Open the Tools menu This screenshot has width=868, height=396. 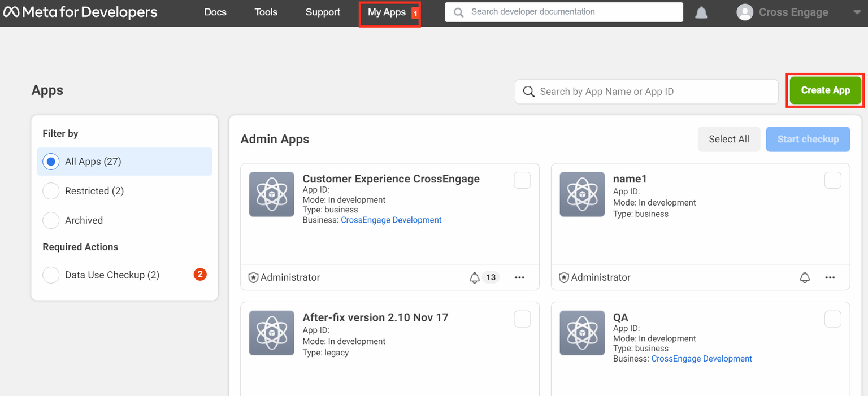(x=266, y=12)
